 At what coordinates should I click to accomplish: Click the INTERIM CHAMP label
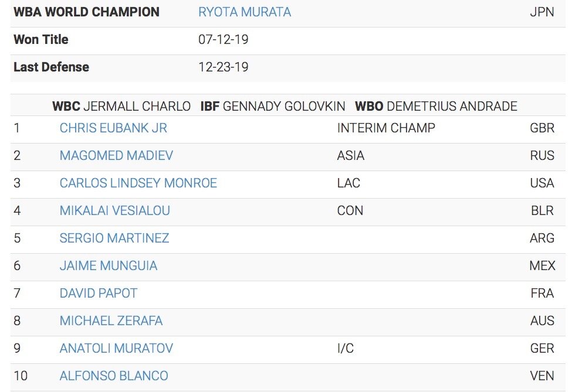tap(386, 128)
